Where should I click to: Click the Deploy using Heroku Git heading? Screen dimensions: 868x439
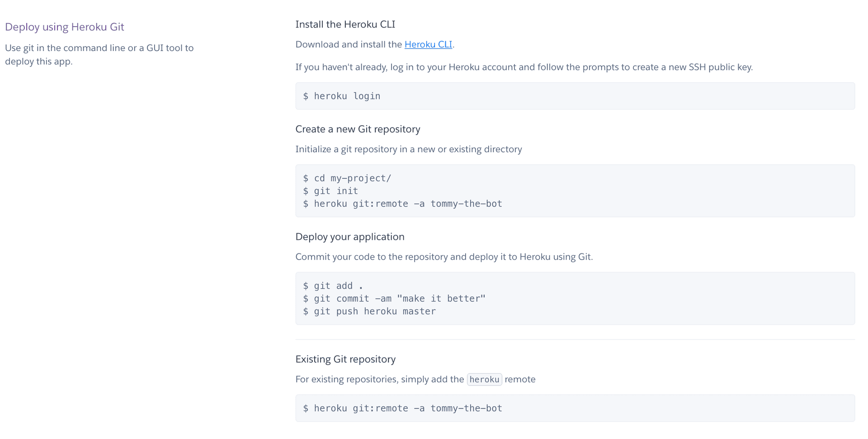(x=64, y=27)
